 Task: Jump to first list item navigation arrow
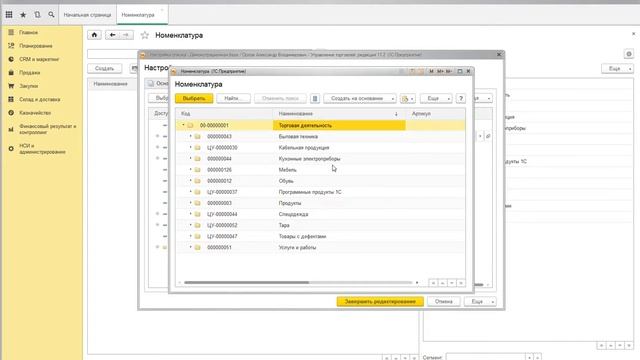433,283
